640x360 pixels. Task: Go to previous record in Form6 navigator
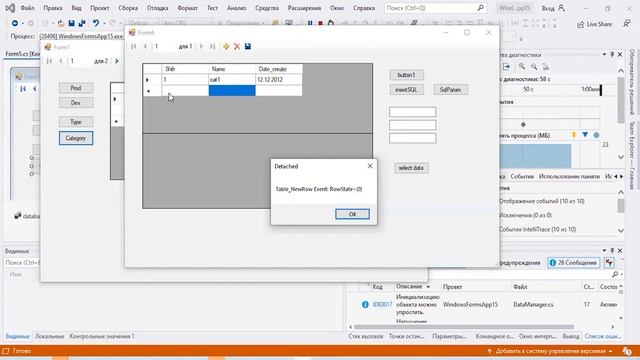145,47
